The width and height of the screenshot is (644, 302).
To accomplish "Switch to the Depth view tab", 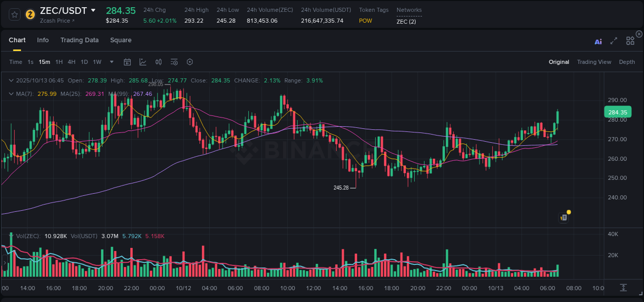I will 626,62.
